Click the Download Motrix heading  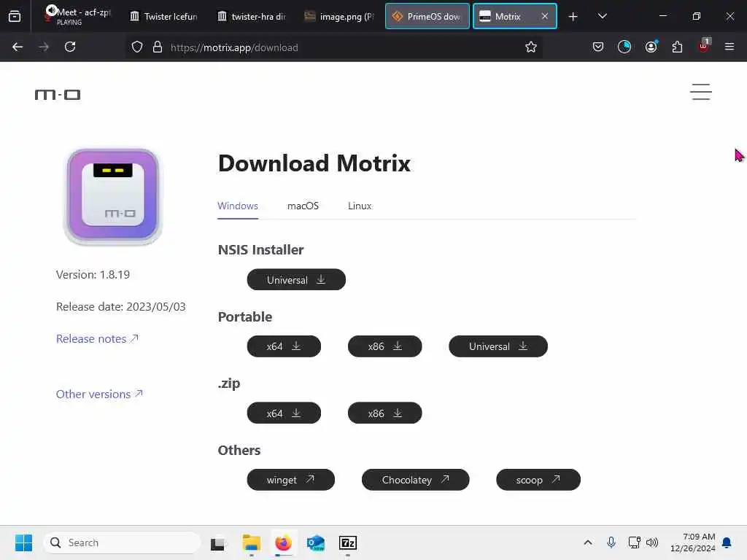tap(314, 163)
